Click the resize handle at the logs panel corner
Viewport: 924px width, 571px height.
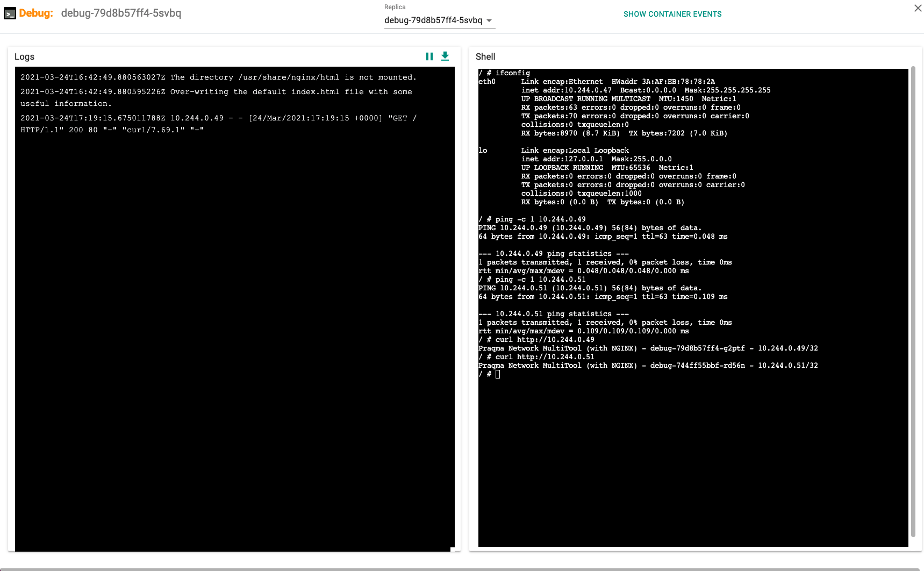point(453,548)
